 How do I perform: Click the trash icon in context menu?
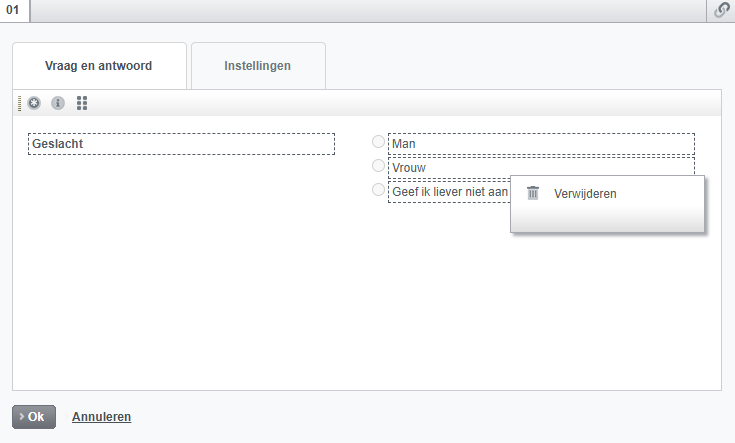533,193
